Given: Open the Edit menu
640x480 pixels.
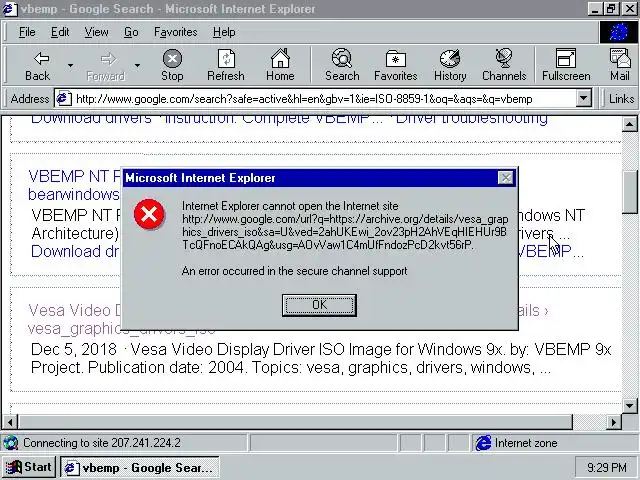Looking at the screenshot, I should click(x=60, y=32).
